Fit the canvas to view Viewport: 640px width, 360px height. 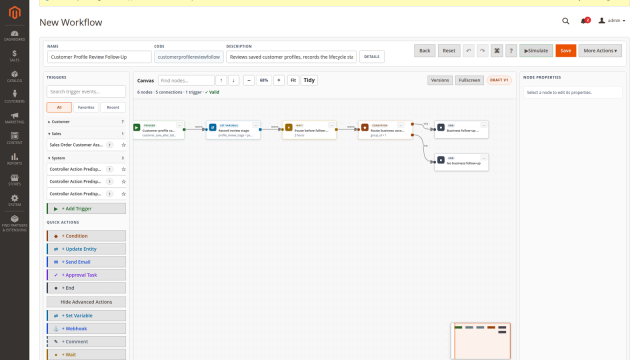coord(293,80)
